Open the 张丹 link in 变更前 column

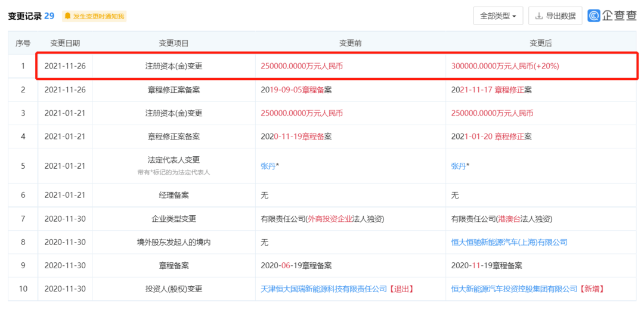pyautogui.click(x=268, y=166)
